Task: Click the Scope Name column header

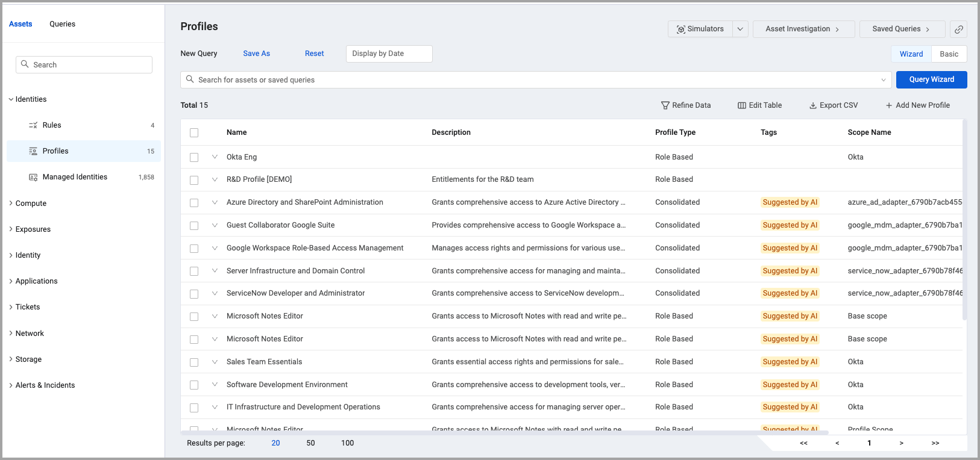Action: click(869, 132)
